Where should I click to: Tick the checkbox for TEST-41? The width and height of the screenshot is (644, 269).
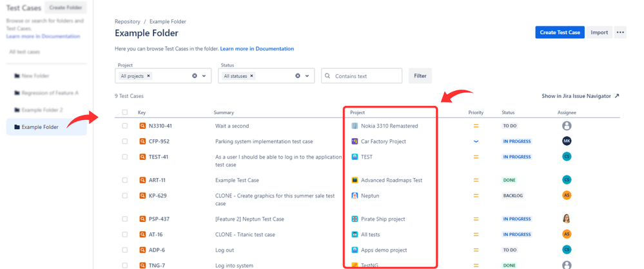click(125, 157)
